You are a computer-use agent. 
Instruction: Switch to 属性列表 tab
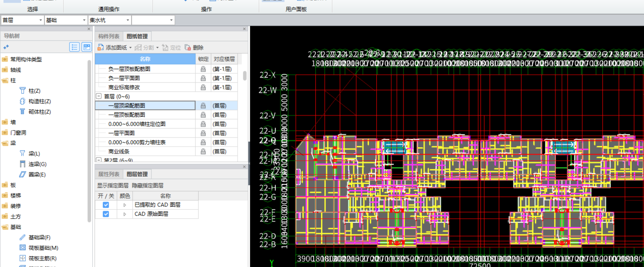pos(109,174)
